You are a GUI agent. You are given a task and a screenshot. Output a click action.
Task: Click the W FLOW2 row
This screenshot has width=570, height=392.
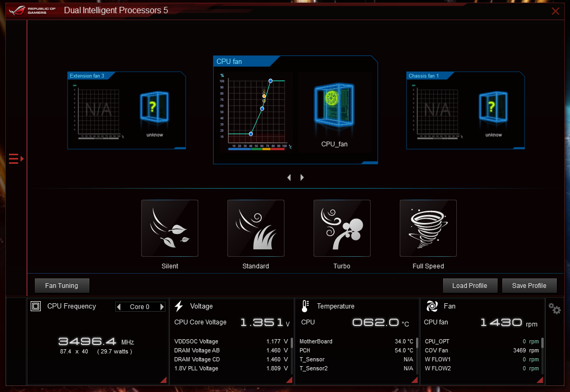[x=482, y=368]
